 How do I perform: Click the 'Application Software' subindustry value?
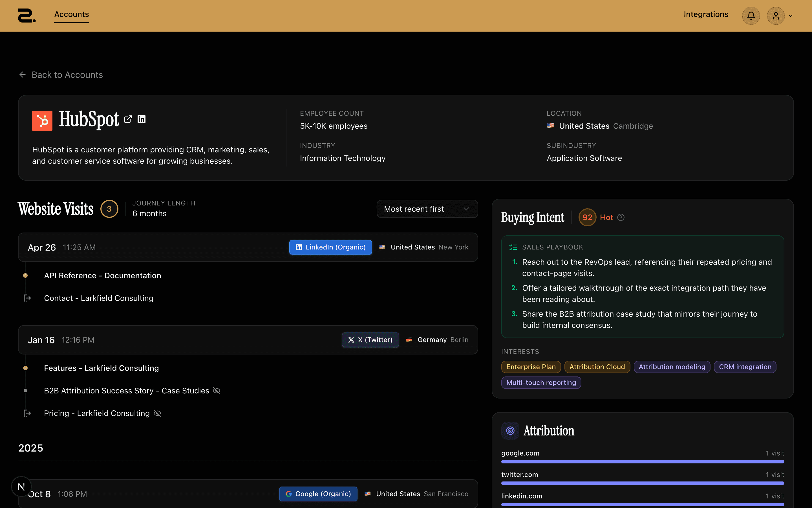(x=584, y=158)
